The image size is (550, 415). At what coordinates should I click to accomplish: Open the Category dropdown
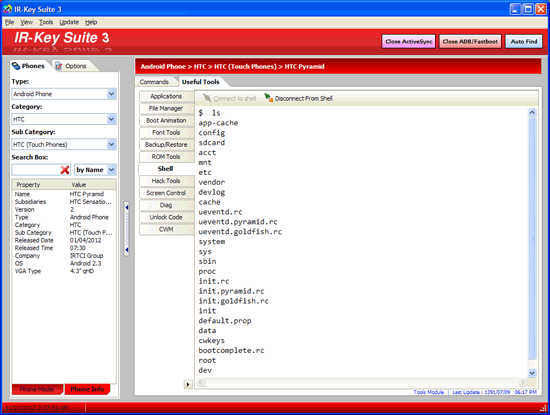coord(111,119)
